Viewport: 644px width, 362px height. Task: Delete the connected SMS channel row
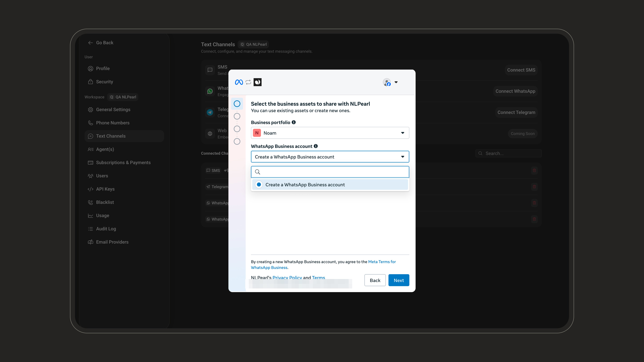534,170
